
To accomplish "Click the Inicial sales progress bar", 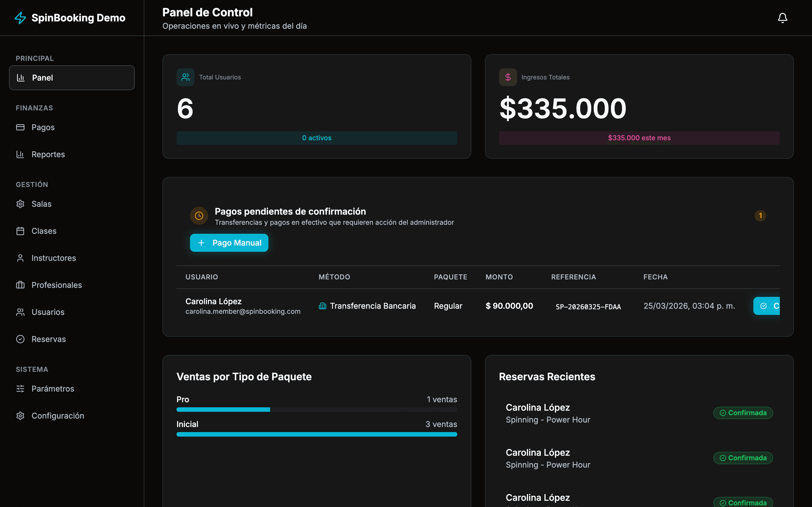I will (316, 434).
